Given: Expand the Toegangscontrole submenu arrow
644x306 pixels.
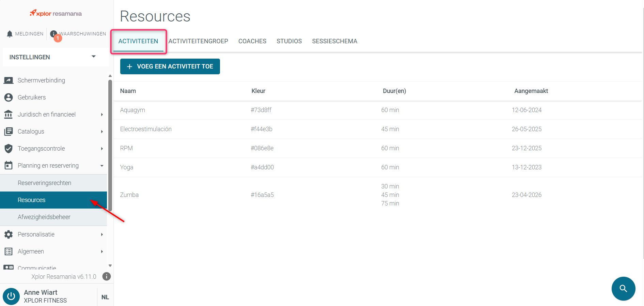Looking at the screenshot, I should coord(102,149).
